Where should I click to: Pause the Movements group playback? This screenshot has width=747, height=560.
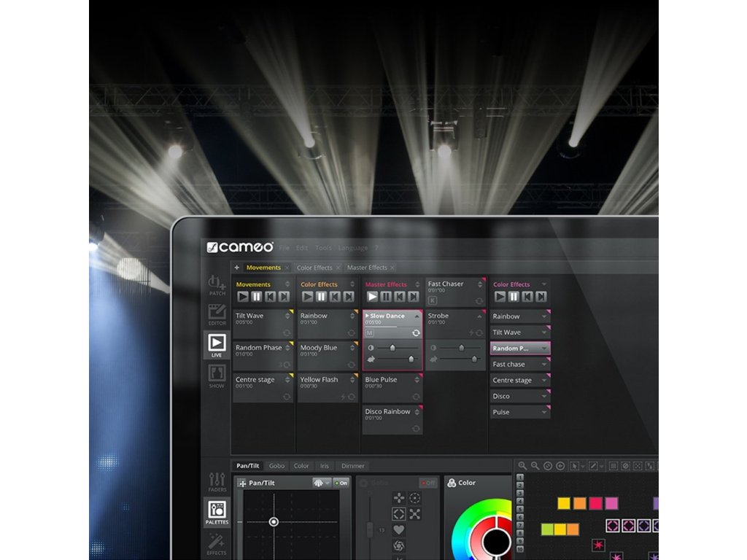pyautogui.click(x=257, y=297)
